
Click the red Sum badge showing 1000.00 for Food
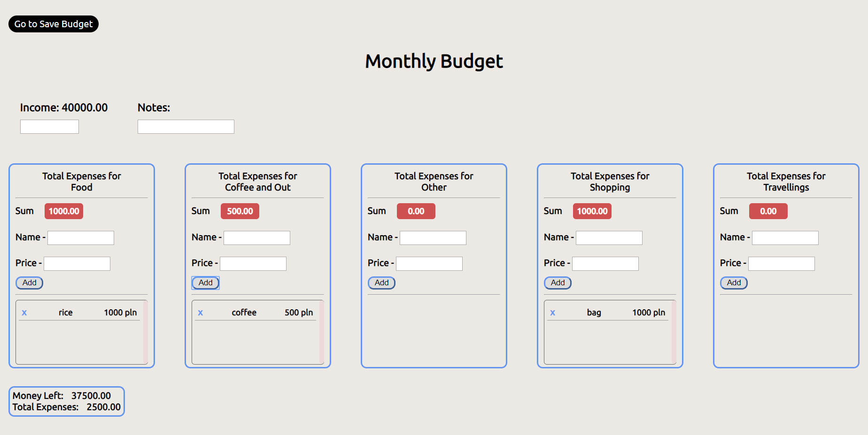[64, 211]
